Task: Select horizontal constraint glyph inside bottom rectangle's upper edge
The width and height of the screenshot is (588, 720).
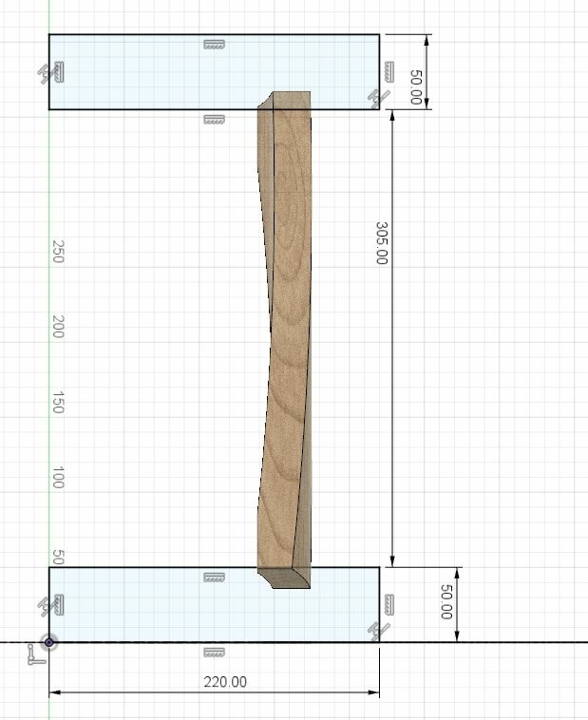Action: [x=214, y=578]
